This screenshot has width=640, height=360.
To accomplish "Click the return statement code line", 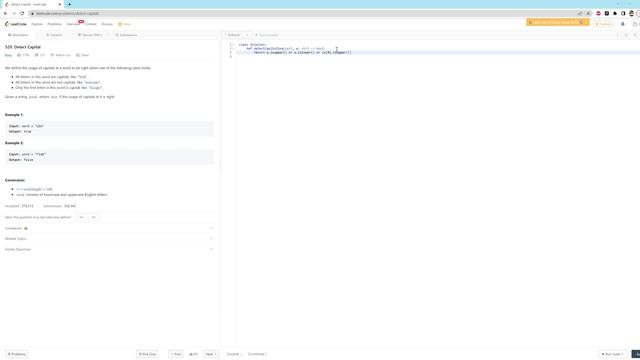I will tap(302, 53).
